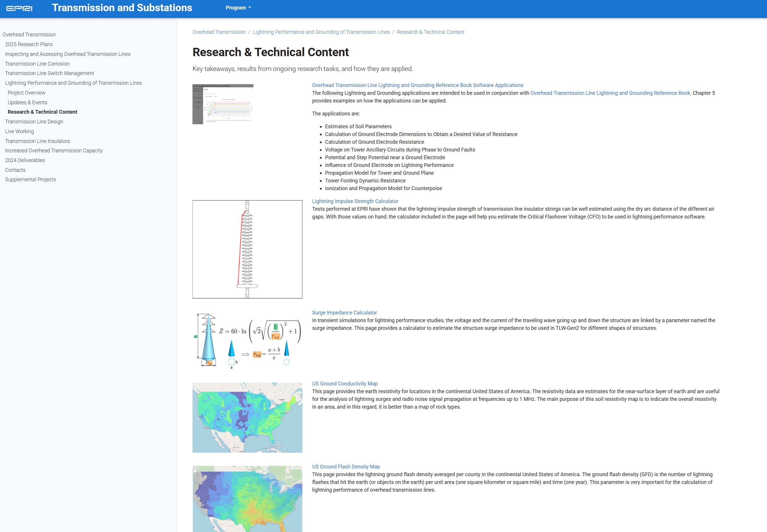The image size is (767, 532).
Task: Open US Ground Flash Density Map link
Action: coord(346,466)
